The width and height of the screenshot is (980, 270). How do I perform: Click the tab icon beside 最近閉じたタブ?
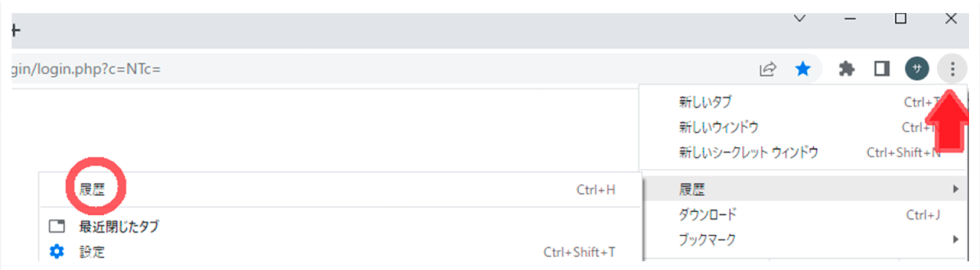pyautogui.click(x=57, y=226)
